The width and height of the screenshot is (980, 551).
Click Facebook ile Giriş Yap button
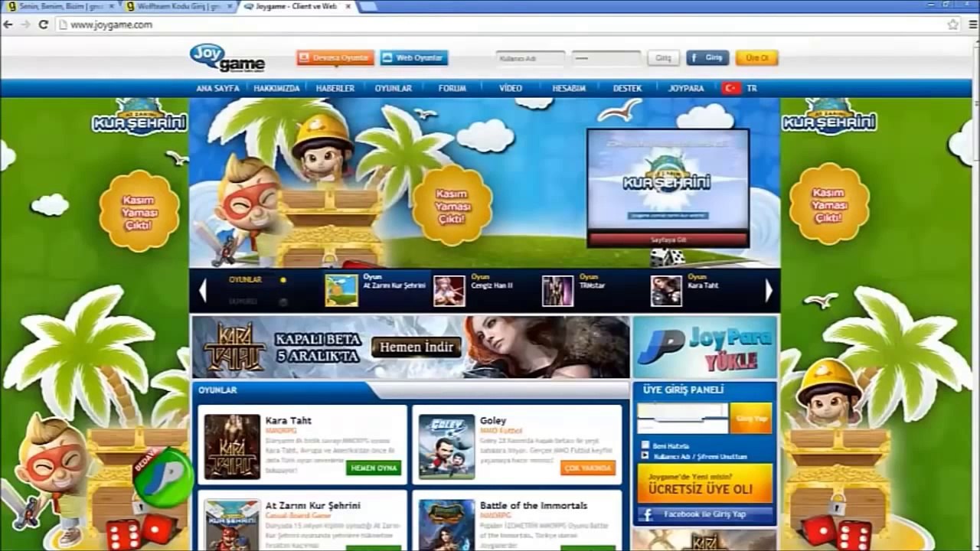705,514
